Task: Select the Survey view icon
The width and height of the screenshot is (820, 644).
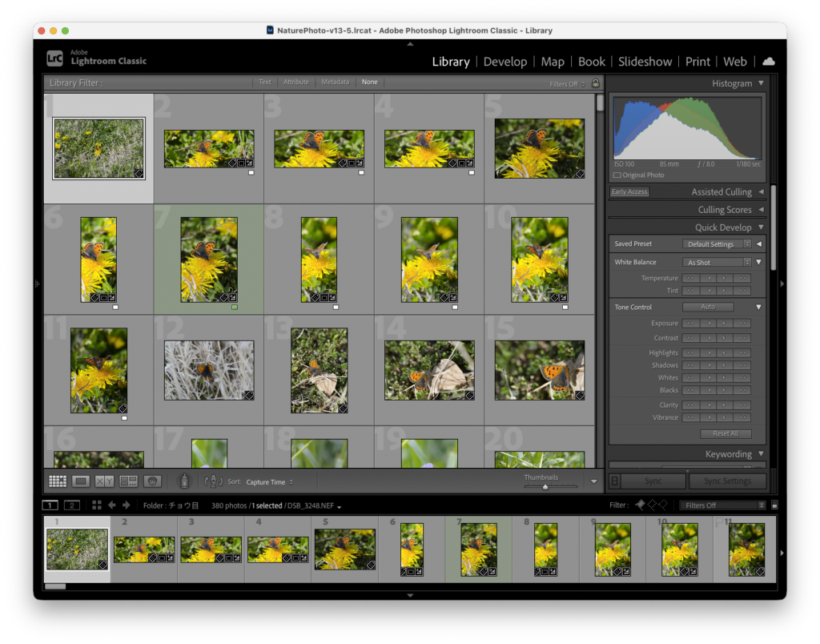Action: click(x=128, y=481)
